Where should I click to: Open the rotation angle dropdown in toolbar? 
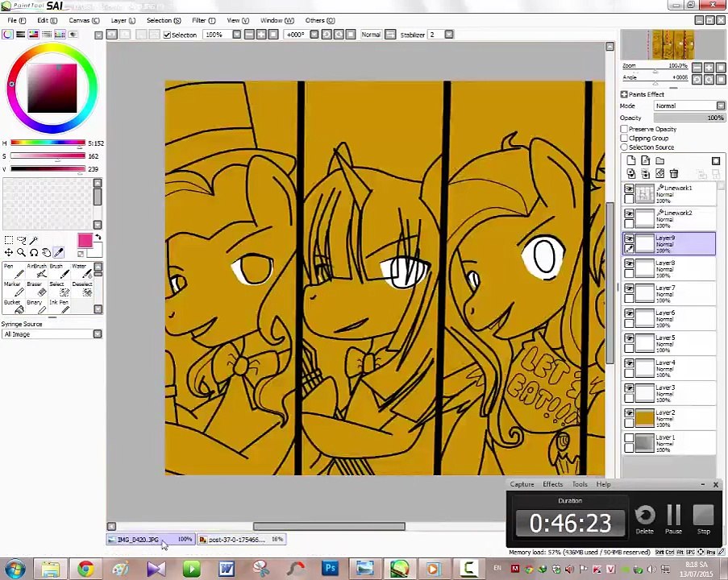(314, 35)
